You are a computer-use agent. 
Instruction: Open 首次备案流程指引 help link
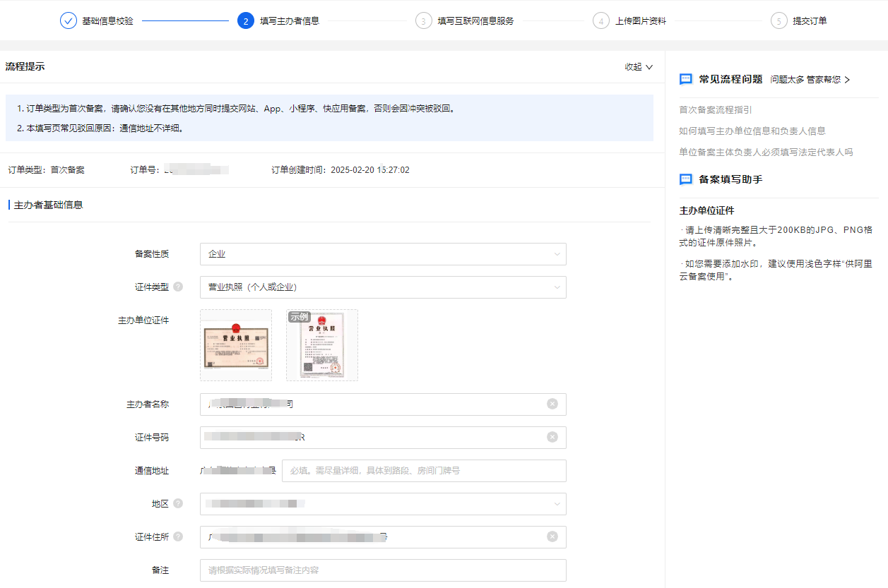click(715, 110)
